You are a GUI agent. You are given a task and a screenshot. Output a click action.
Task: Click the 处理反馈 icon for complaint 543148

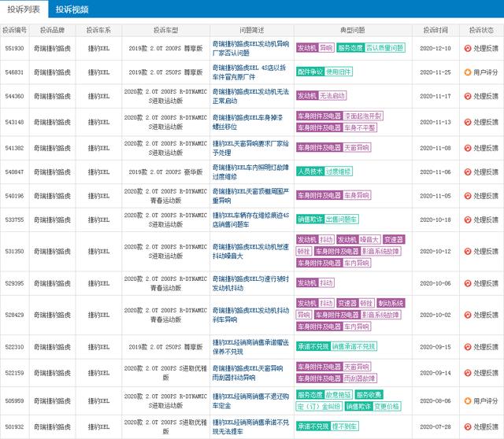[468, 123]
